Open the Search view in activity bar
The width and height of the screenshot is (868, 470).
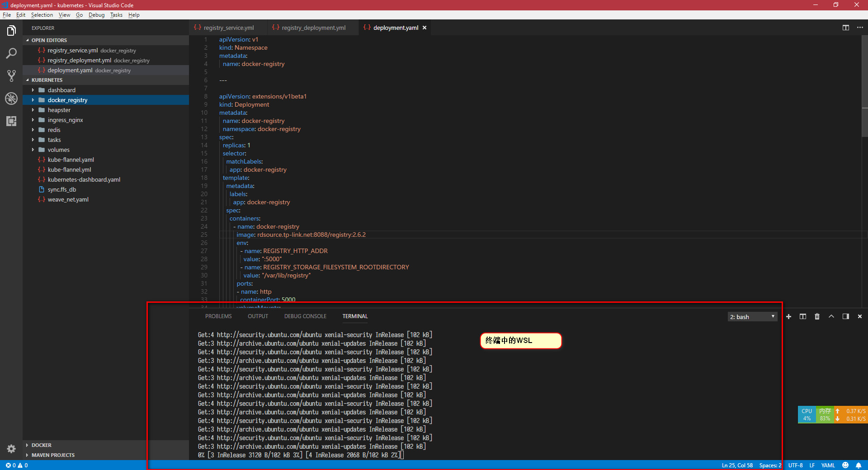(x=11, y=53)
